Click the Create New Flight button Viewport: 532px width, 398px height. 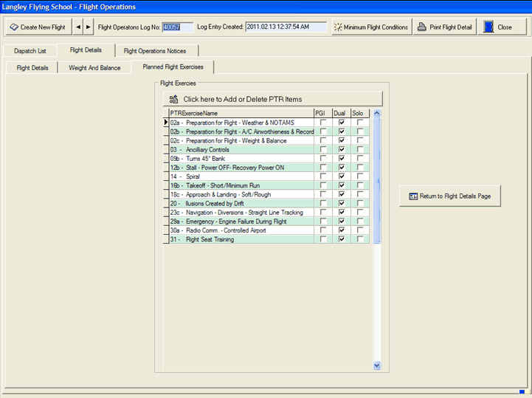pyautogui.click(x=38, y=27)
